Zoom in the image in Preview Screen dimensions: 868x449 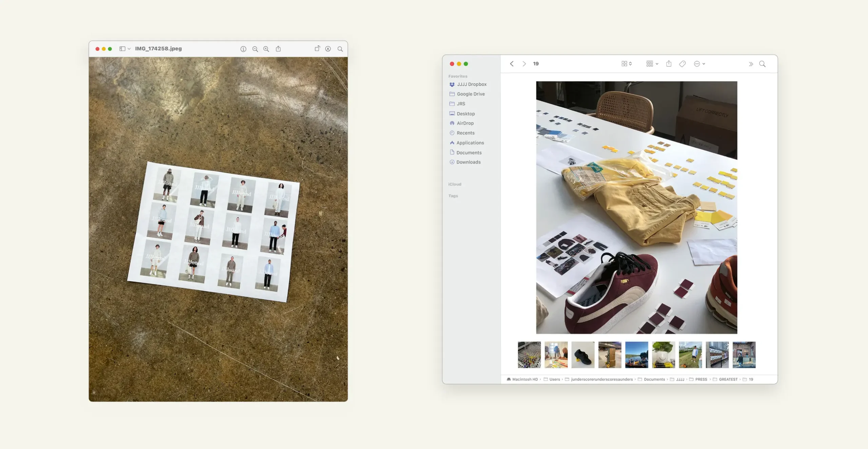pos(266,49)
